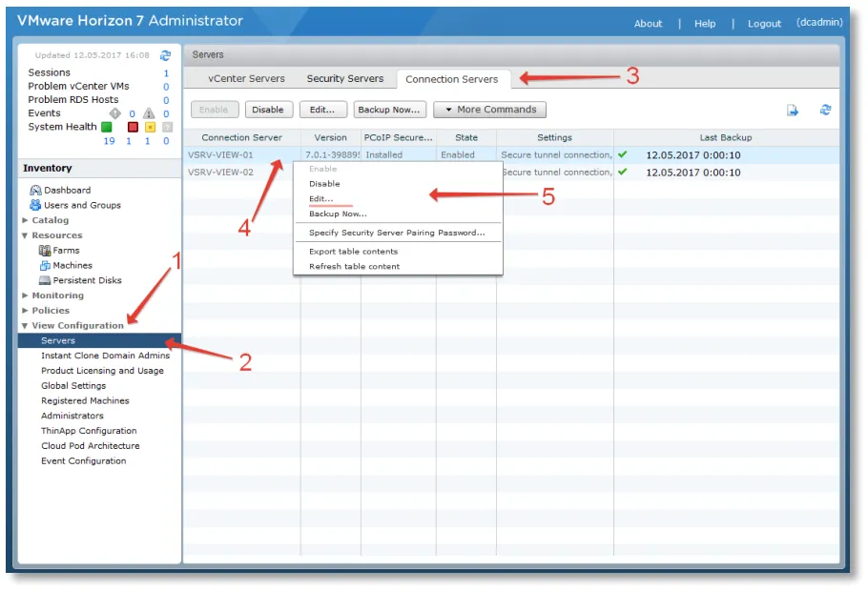Viewport: 868px width, 591px height.
Task: Choose Backup Now... in the context menu
Action: 338,214
